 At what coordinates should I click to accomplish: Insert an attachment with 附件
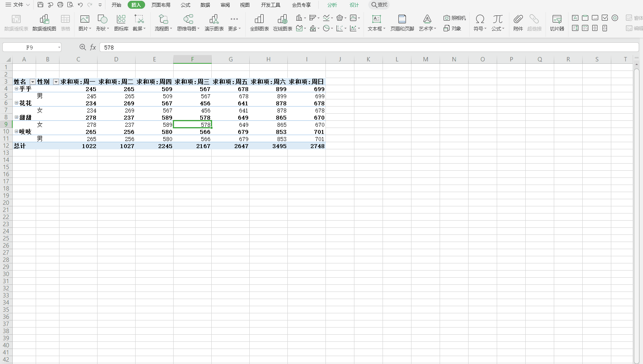coord(518,23)
